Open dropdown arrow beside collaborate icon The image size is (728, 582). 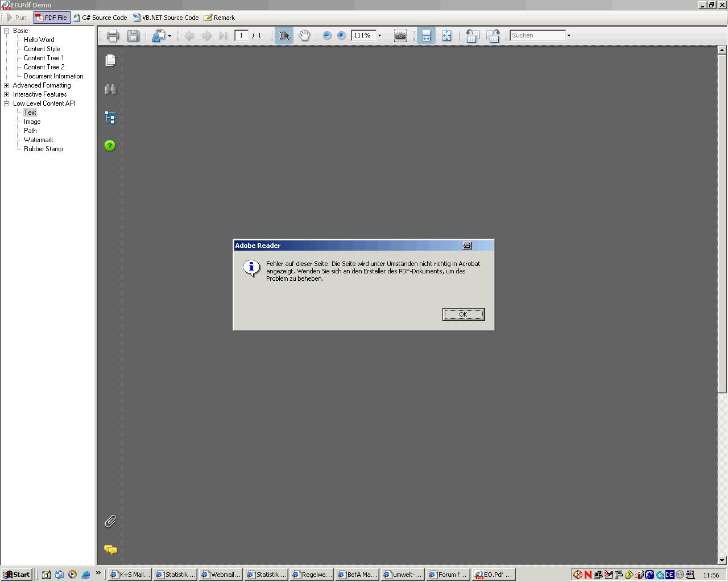tap(169, 36)
